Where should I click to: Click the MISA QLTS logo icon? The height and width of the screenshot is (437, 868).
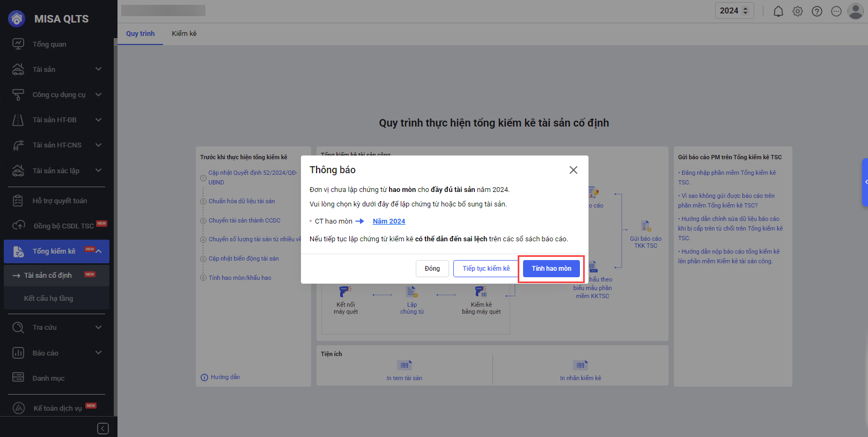click(17, 19)
